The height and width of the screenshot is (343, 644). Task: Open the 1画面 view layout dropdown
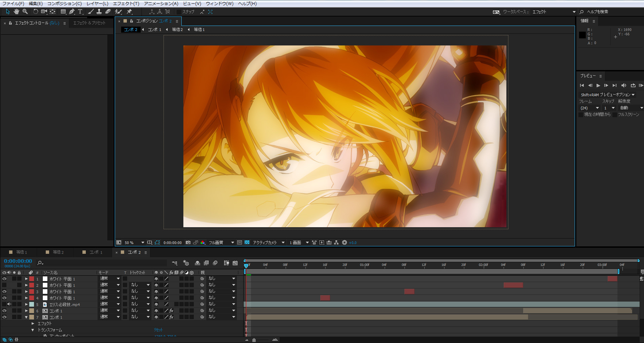point(299,242)
